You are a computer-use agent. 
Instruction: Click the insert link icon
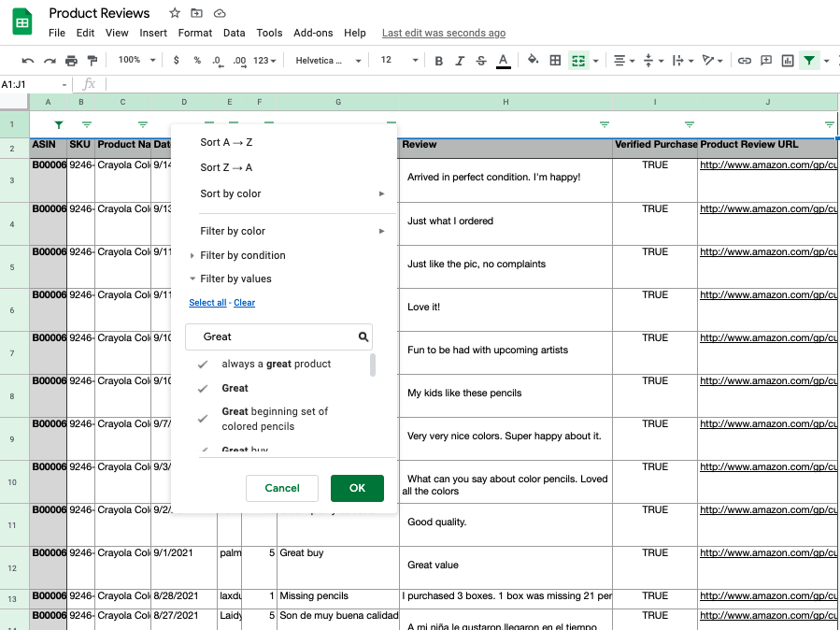[745, 61]
